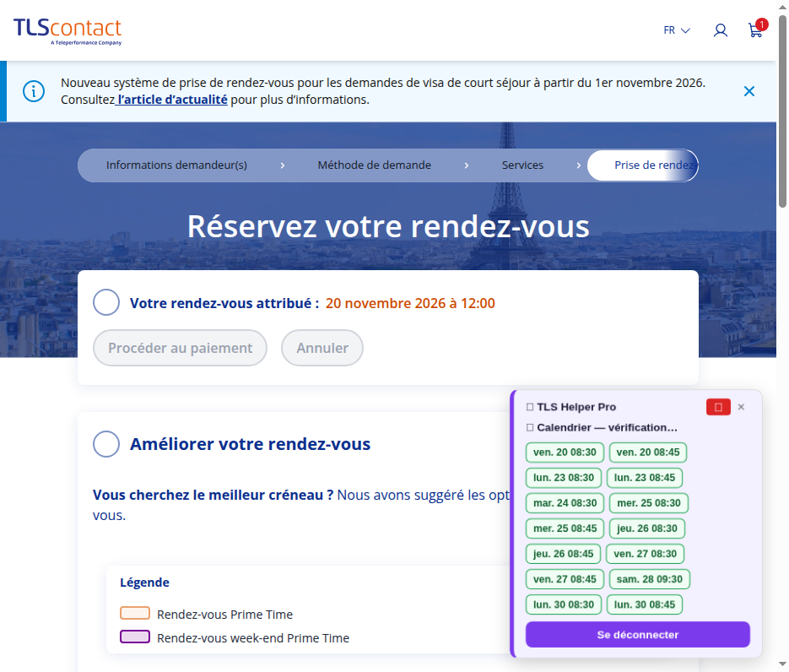The height and width of the screenshot is (672, 789).
Task: Pick the lun. 23 08:45 slot
Action: pyautogui.click(x=645, y=478)
